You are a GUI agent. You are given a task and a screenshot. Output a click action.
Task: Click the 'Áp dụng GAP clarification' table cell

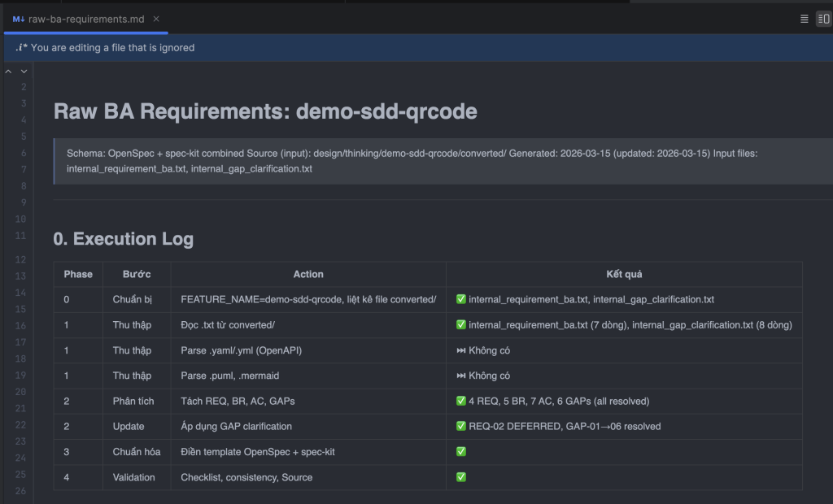pos(236,427)
